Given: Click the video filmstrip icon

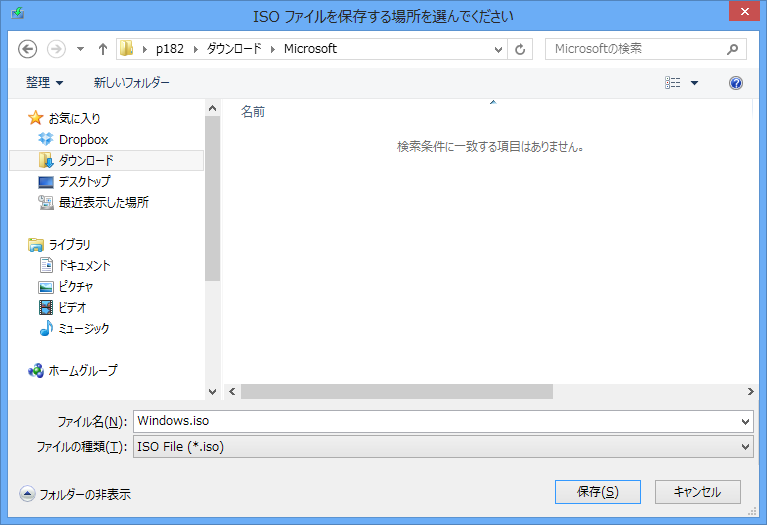Looking at the screenshot, I should click(46, 307).
